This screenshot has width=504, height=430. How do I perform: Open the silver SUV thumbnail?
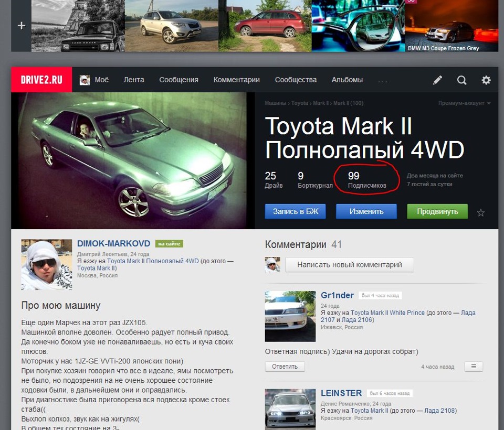[171, 26]
